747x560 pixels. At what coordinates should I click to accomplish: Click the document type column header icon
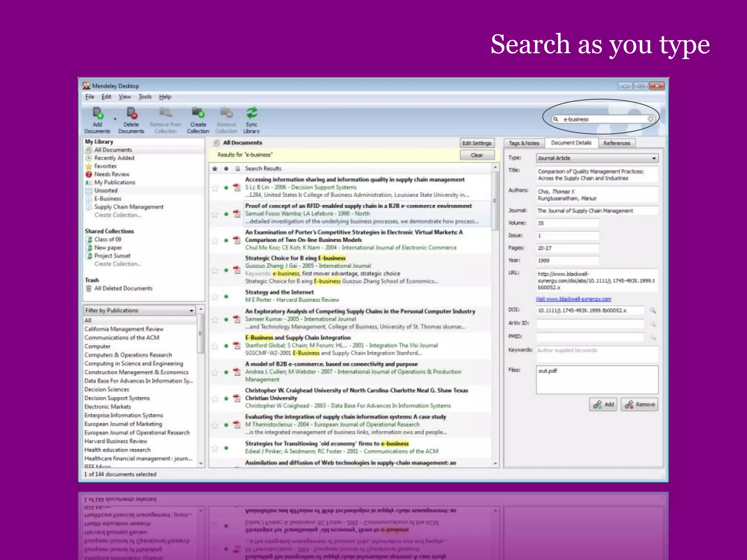tap(237, 168)
